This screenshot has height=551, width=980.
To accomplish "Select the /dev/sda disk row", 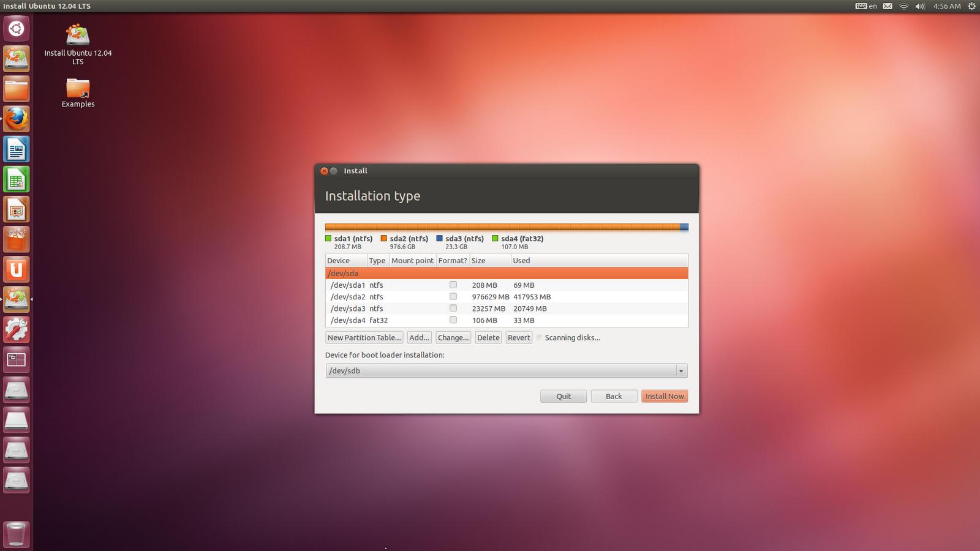I will click(x=507, y=273).
